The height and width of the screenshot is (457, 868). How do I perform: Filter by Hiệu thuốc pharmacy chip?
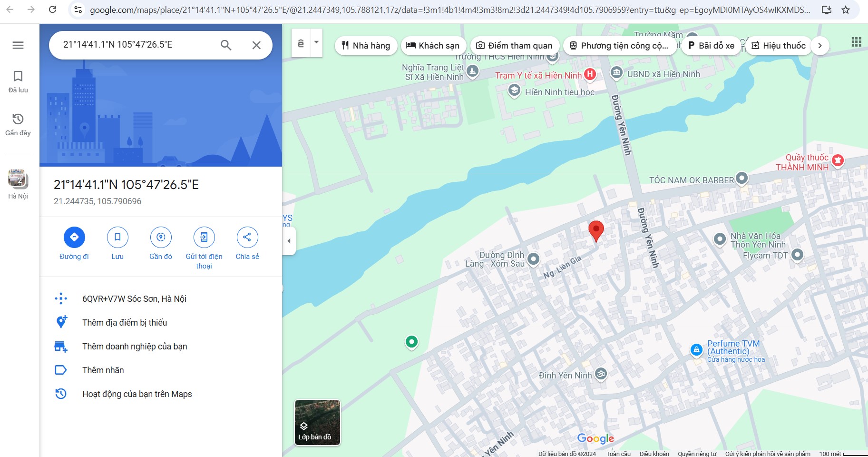pos(778,46)
